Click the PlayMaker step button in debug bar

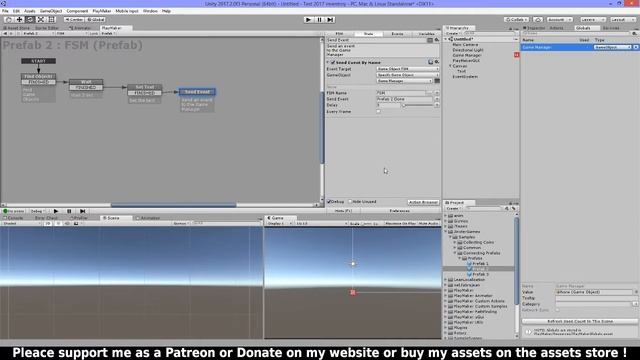[82, 211]
